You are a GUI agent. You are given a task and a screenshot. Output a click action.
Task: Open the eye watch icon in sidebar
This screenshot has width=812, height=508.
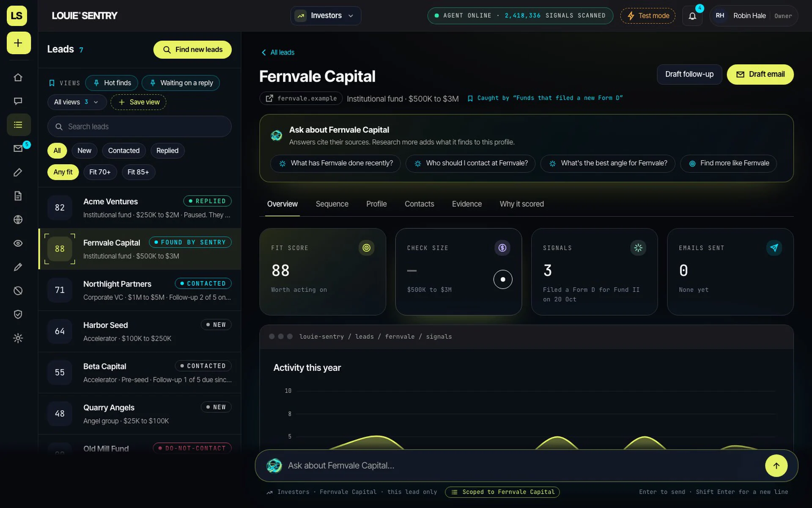(18, 243)
